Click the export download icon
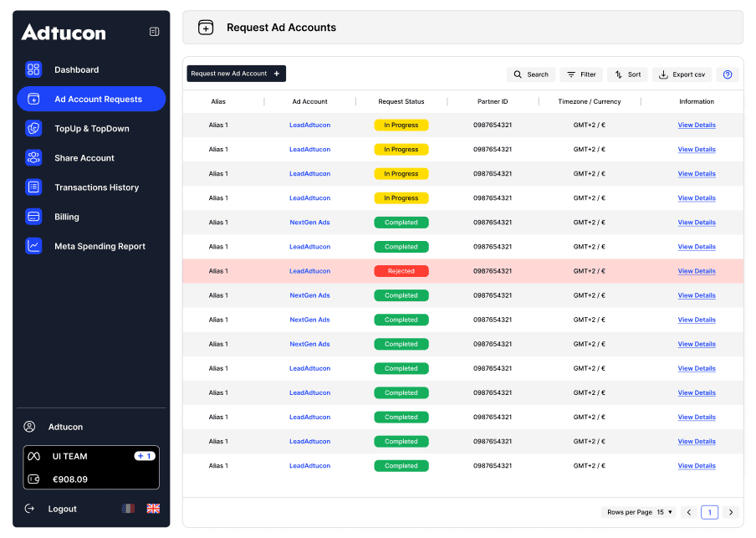This screenshot has width=756, height=538. click(663, 74)
